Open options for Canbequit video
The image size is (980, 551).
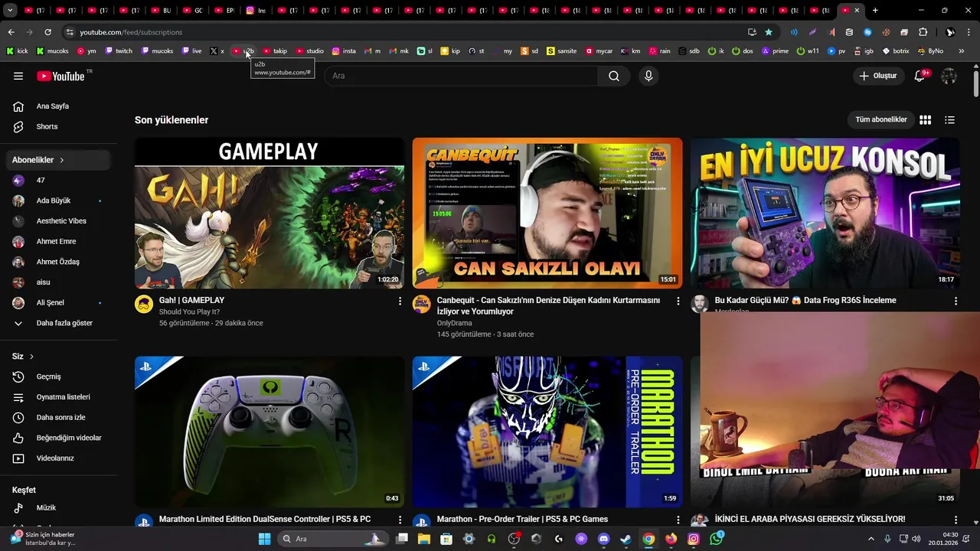[x=678, y=302]
